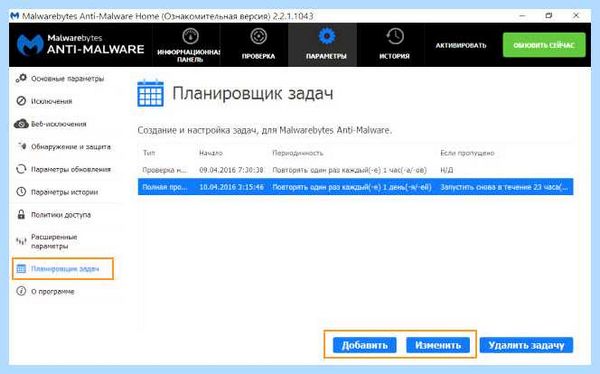Click the Н/Д cell in first task row
The image size is (600, 374).
pyautogui.click(x=447, y=170)
